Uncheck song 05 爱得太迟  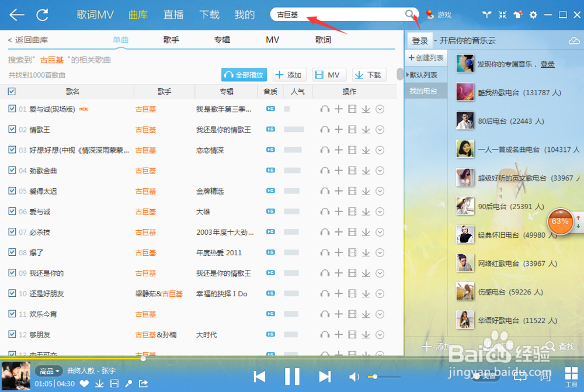12,190
